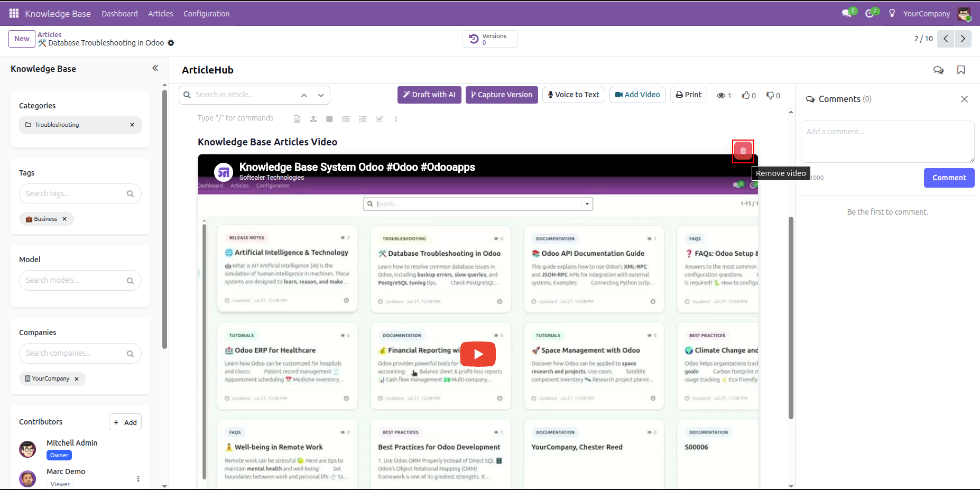
Task: Open the messages icon in the top bar
Action: click(847, 13)
